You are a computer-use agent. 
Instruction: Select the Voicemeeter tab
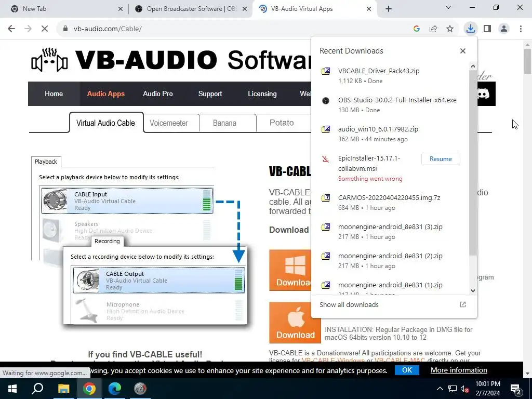pos(169,123)
